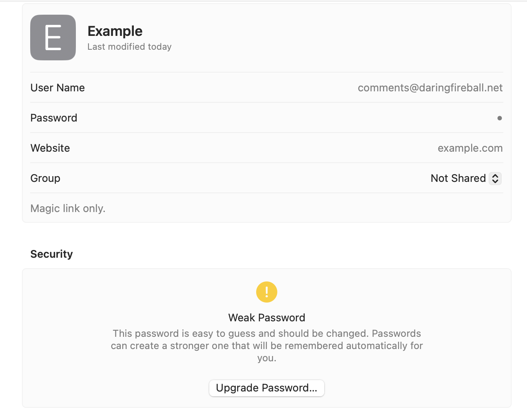527x420 pixels.
Task: Click the Password row label
Action: 54,118
